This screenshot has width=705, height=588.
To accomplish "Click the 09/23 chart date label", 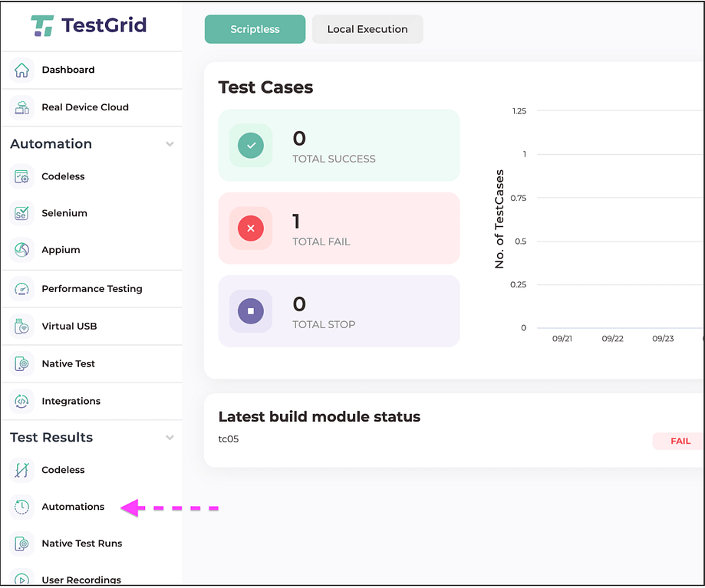I will (663, 339).
